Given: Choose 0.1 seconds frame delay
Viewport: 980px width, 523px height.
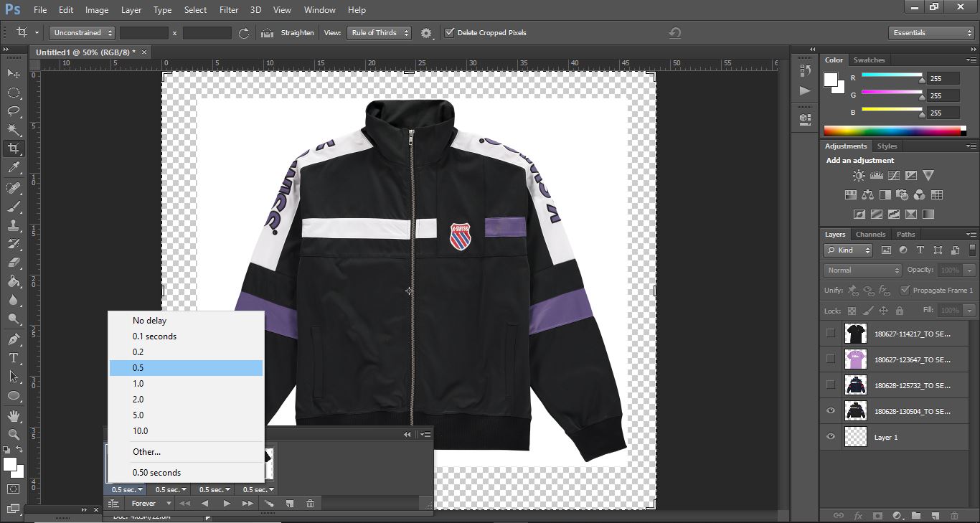Looking at the screenshot, I should [186, 336].
